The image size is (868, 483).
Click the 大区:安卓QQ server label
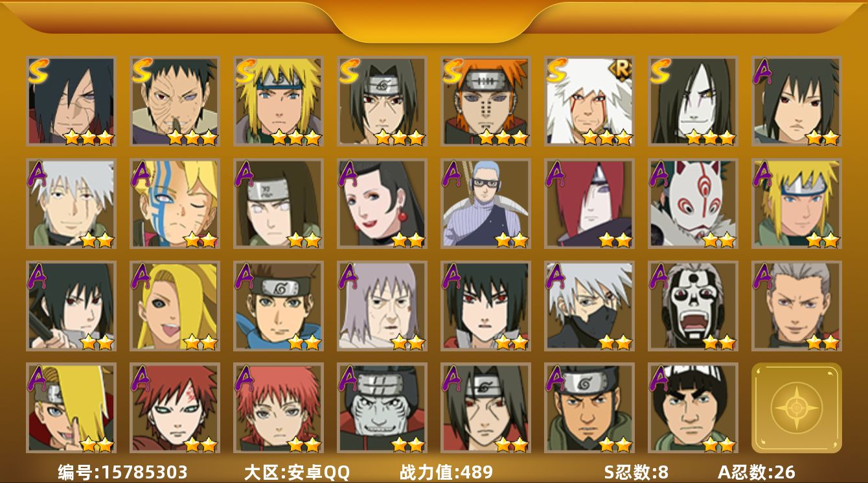[x=297, y=472]
